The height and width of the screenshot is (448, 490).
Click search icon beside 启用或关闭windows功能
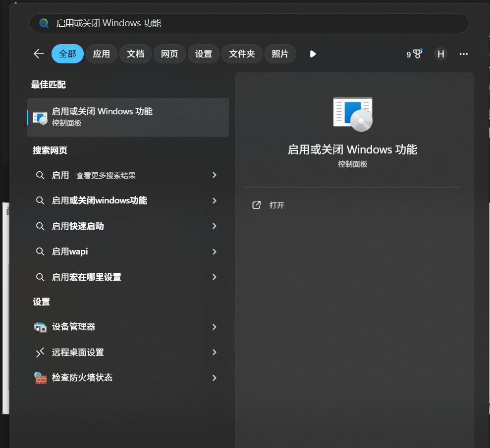tap(40, 200)
